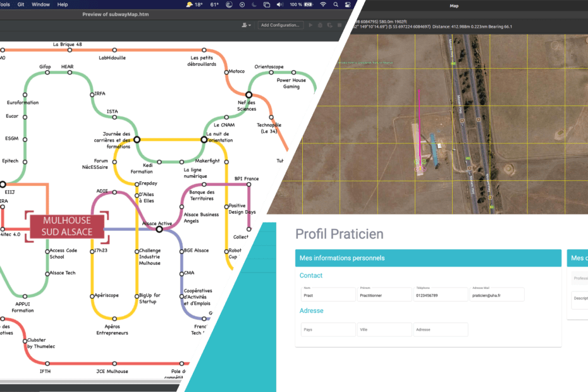Viewport: 588px width, 392px height.
Task: Click the 61° temperature status item
Action: (x=214, y=4)
